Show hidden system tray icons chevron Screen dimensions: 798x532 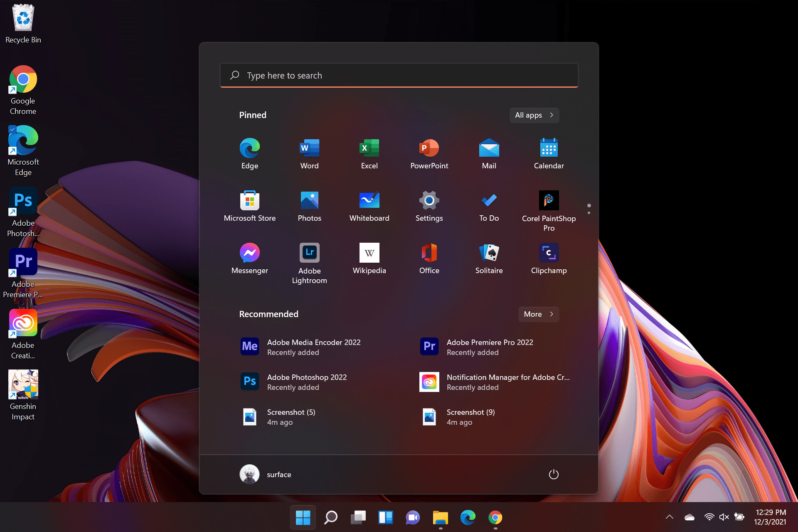(x=669, y=517)
